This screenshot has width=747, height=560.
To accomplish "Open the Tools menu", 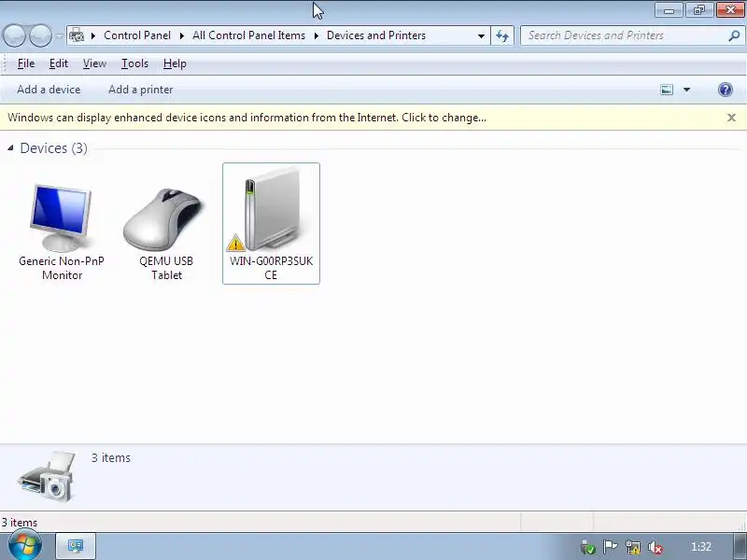I will pos(134,63).
